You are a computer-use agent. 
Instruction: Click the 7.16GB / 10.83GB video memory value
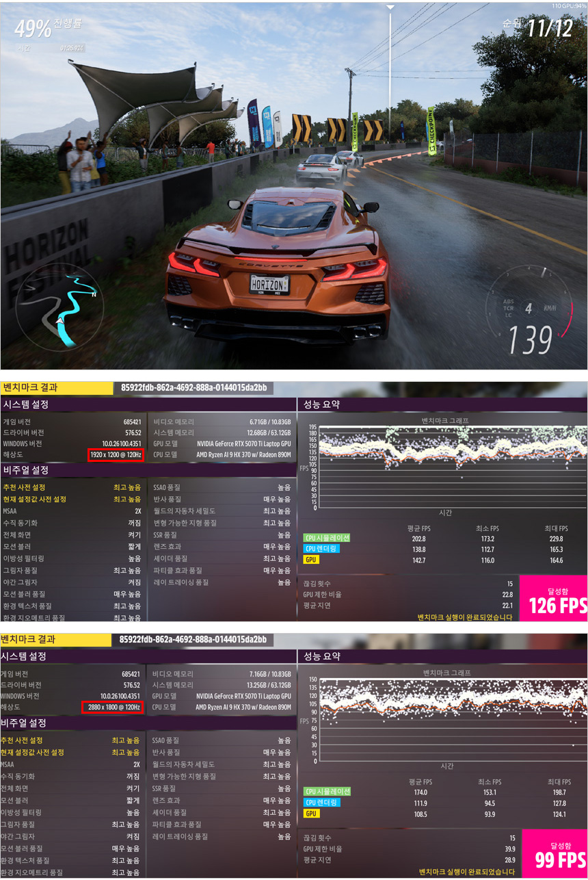[x=270, y=674]
